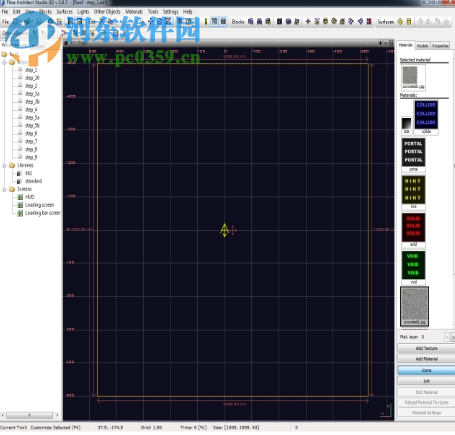Open the Help menu
Viewport: 455px width, 435px height.
point(188,12)
